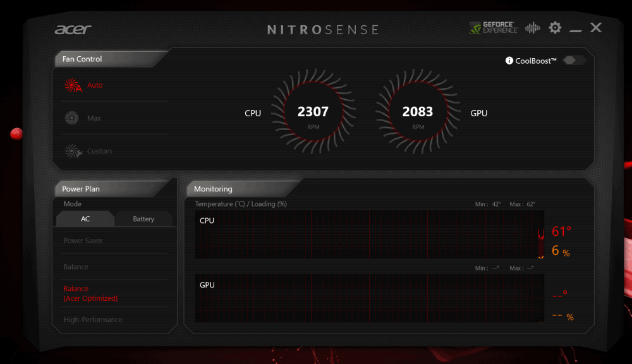Click the CPU temperature graph
Image resolution: width=632 pixels, height=364 pixels.
[x=370, y=234]
